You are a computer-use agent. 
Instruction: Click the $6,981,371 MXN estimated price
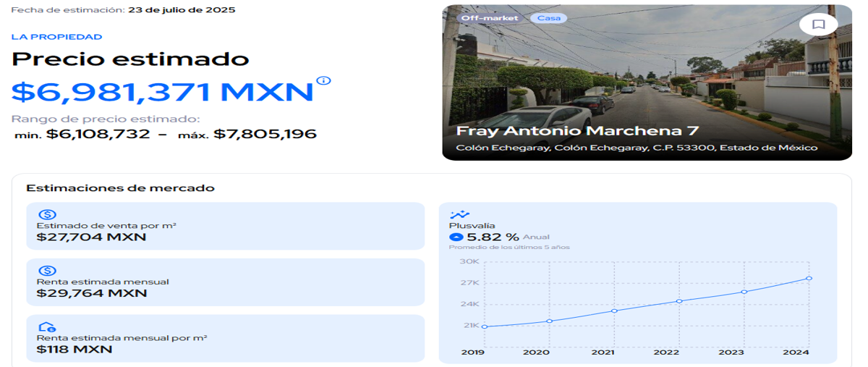(x=163, y=92)
